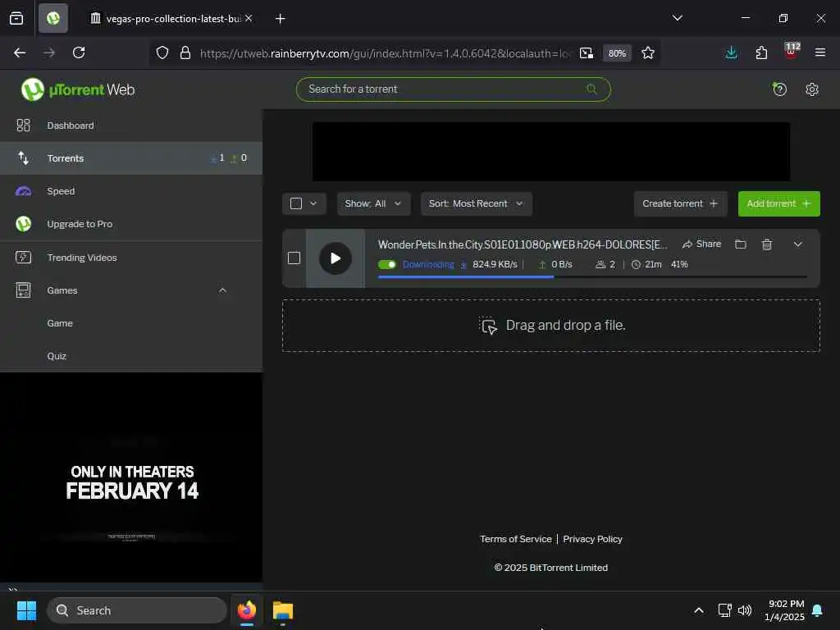Click the Speed gauge icon
This screenshot has width=840, height=630.
(x=23, y=191)
